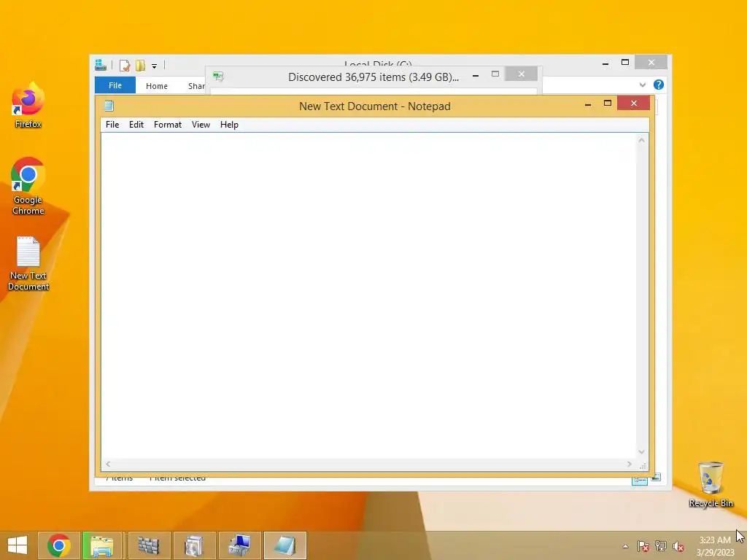Expand the ribbon chevron in File Explorer

[x=642, y=85]
